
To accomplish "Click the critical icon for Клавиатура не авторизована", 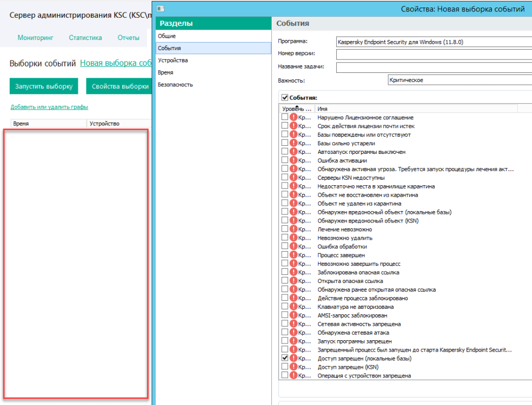I will (294, 307).
